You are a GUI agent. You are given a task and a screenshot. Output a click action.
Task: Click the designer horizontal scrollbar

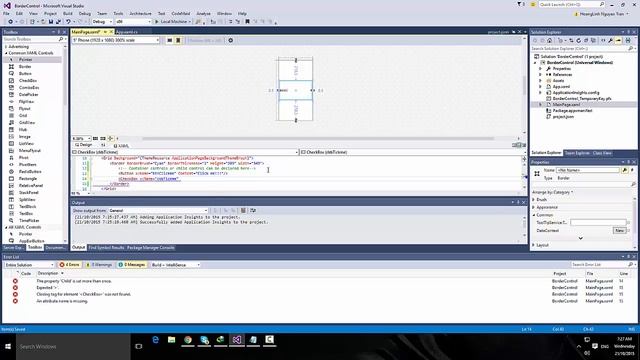coord(318,139)
